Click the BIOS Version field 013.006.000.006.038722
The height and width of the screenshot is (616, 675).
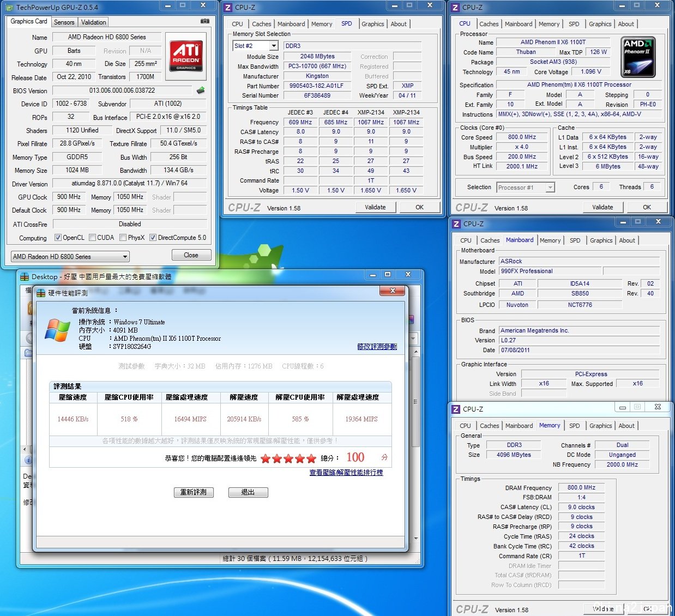click(122, 90)
